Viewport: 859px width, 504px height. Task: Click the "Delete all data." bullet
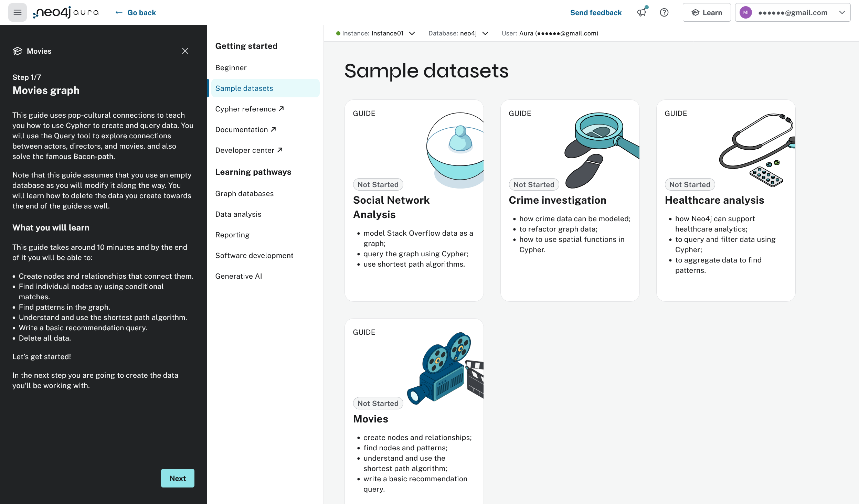(45, 338)
